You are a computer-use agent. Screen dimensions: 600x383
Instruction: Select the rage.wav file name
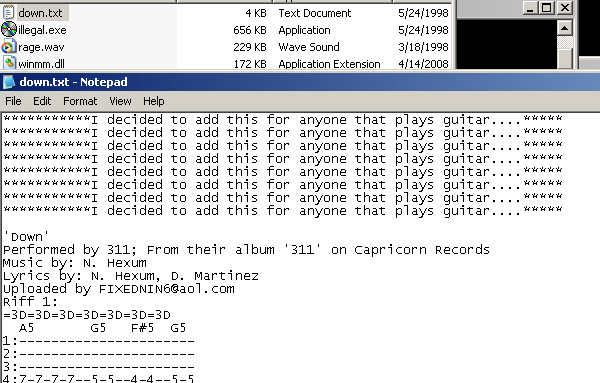coord(41,47)
